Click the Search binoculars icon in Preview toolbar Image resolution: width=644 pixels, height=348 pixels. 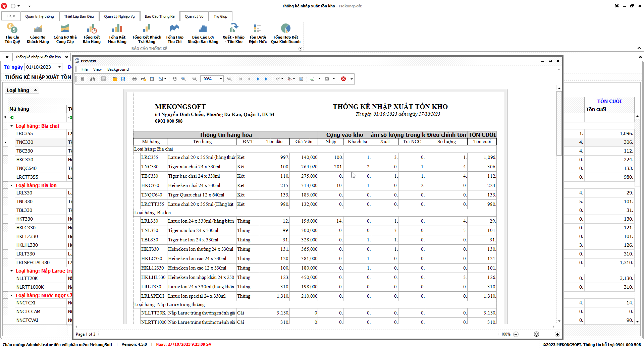(93, 79)
